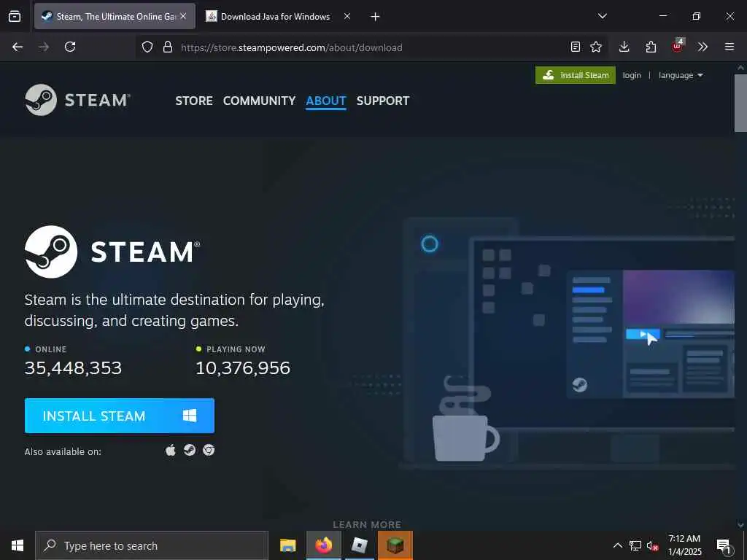The image size is (747, 560).
Task: Open the Windows Start menu
Action: 18,545
